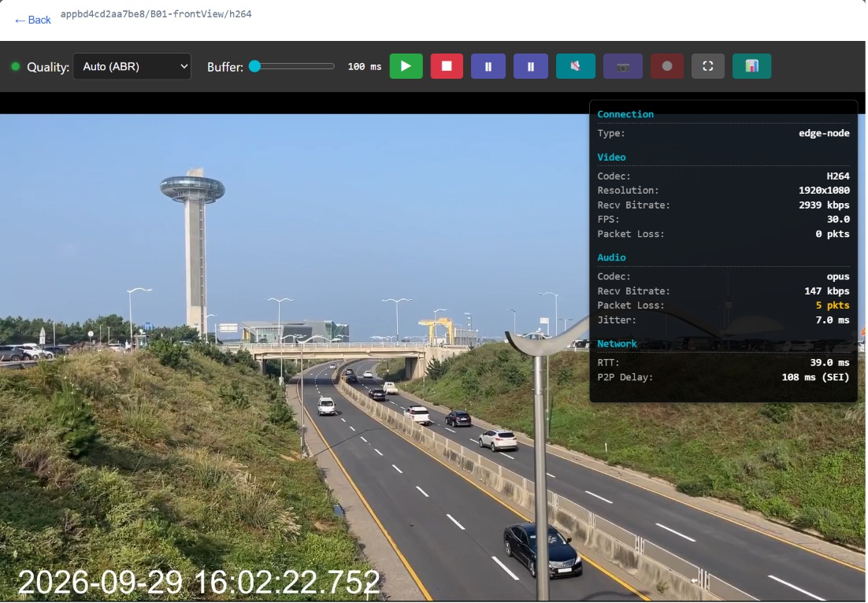Screen dimensions: 868x603
Task: Click the 0 pkts video packet loss value
Action: [833, 234]
